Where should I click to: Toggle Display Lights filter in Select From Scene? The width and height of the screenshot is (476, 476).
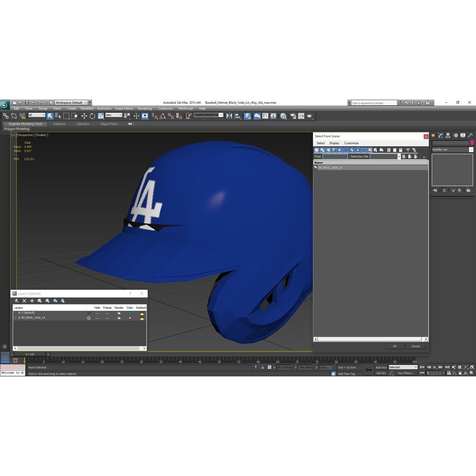(x=328, y=150)
